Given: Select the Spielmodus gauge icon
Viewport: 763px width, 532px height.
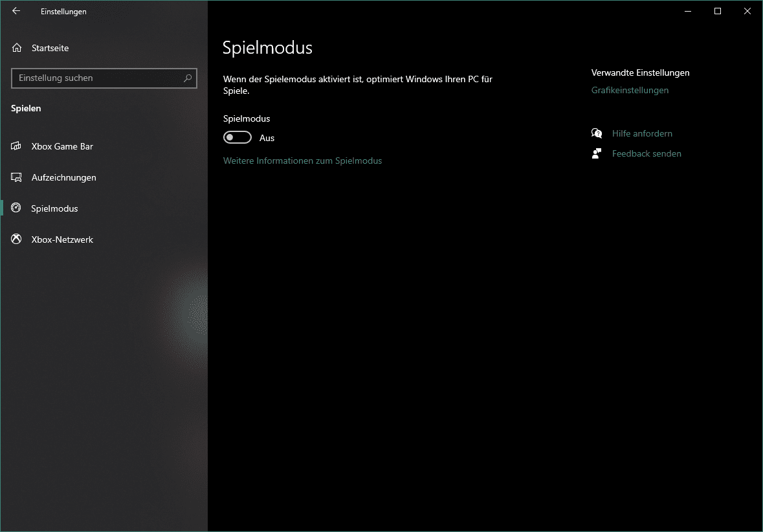Looking at the screenshot, I should [16, 208].
